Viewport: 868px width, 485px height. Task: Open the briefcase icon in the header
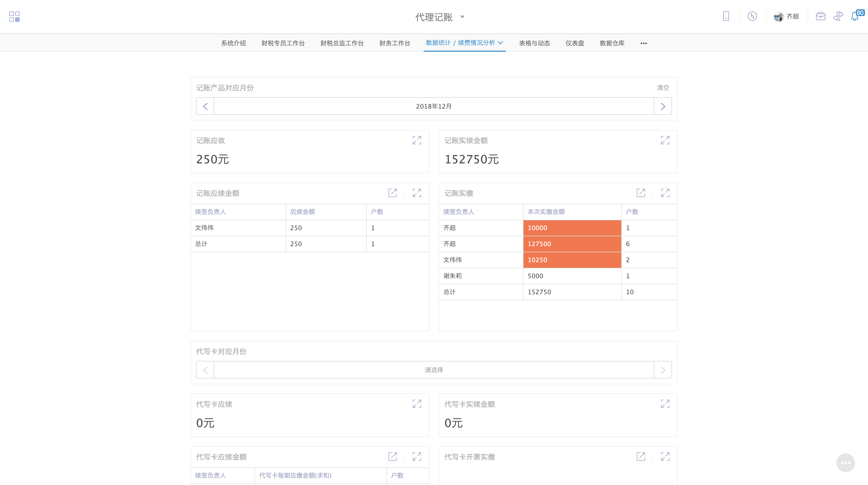click(x=820, y=16)
